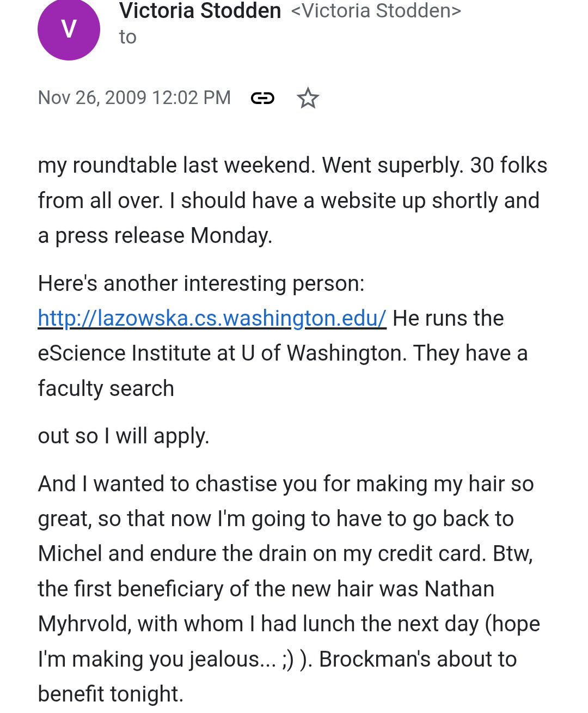This screenshot has width=588, height=713.
Task: Click the sender address in angle brackets
Action: (376, 11)
